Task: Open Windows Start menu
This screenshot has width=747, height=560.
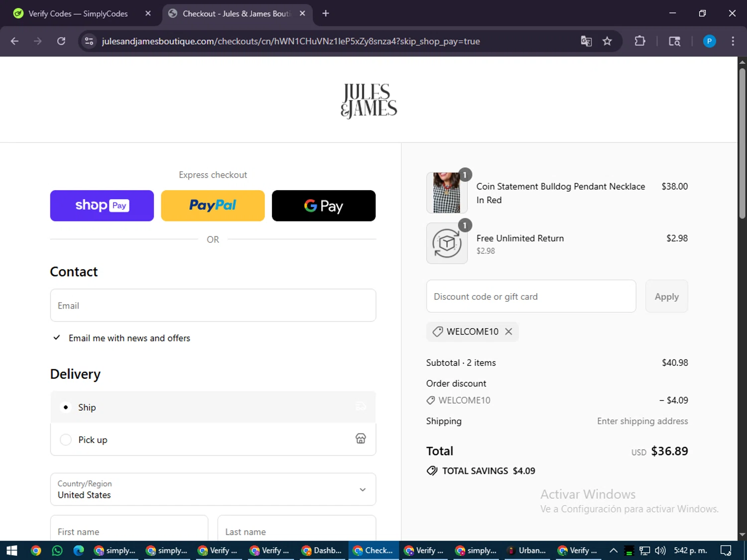Action: pyautogui.click(x=12, y=551)
